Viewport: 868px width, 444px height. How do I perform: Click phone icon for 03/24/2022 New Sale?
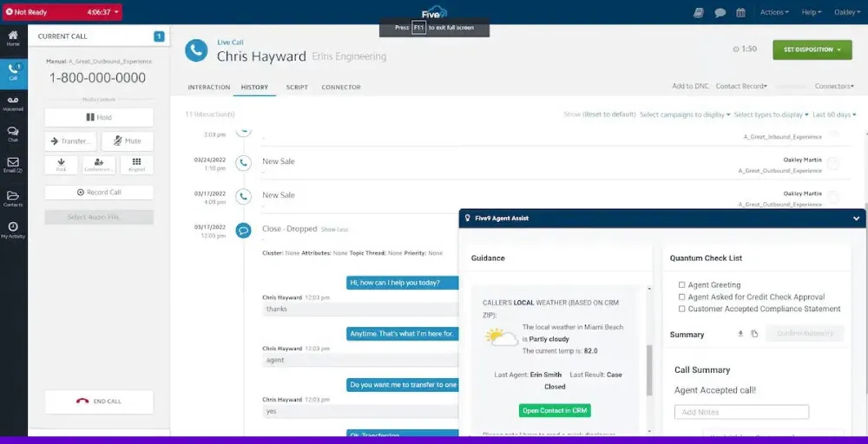[243, 162]
